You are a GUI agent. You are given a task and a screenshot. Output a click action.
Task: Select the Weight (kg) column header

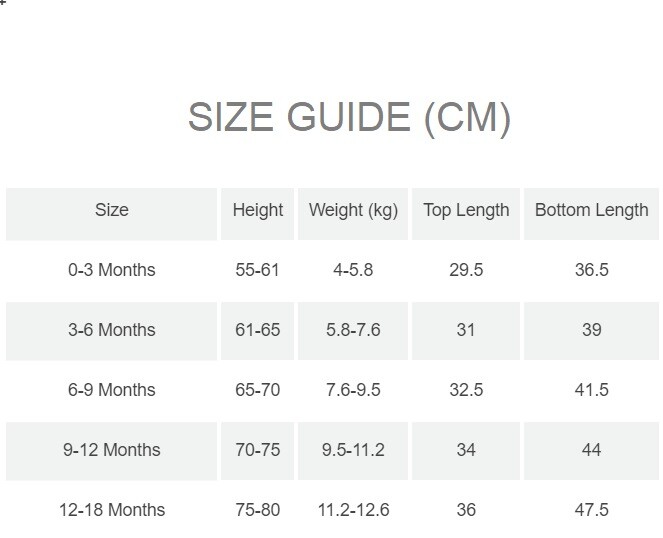tap(353, 210)
